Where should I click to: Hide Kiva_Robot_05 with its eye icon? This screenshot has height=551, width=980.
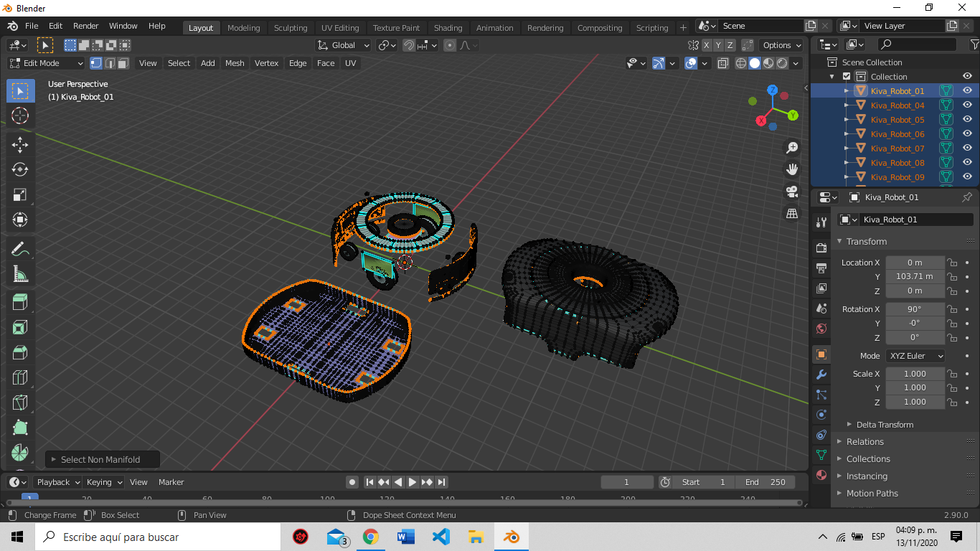point(967,120)
